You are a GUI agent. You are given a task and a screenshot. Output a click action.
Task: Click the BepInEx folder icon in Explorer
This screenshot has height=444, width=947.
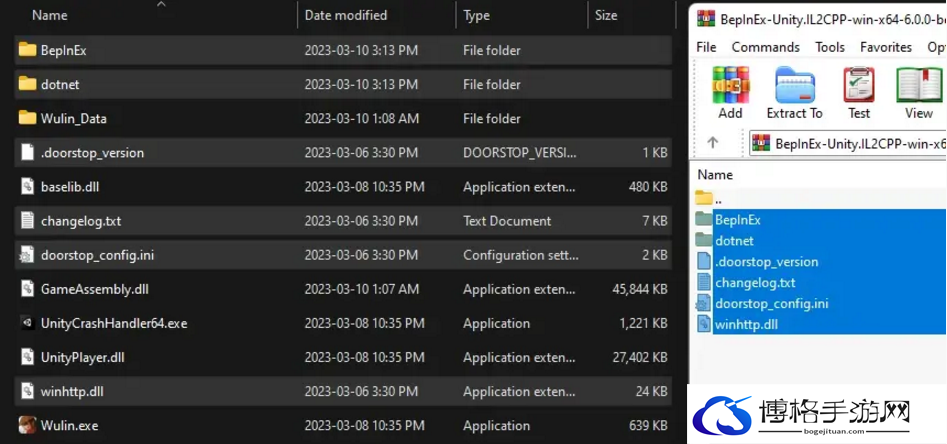click(x=27, y=50)
